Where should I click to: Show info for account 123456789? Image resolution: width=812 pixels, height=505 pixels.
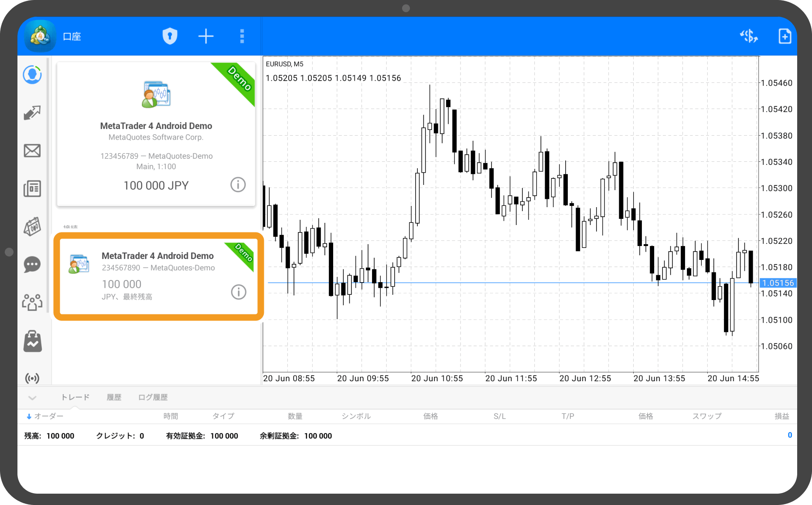[238, 185]
